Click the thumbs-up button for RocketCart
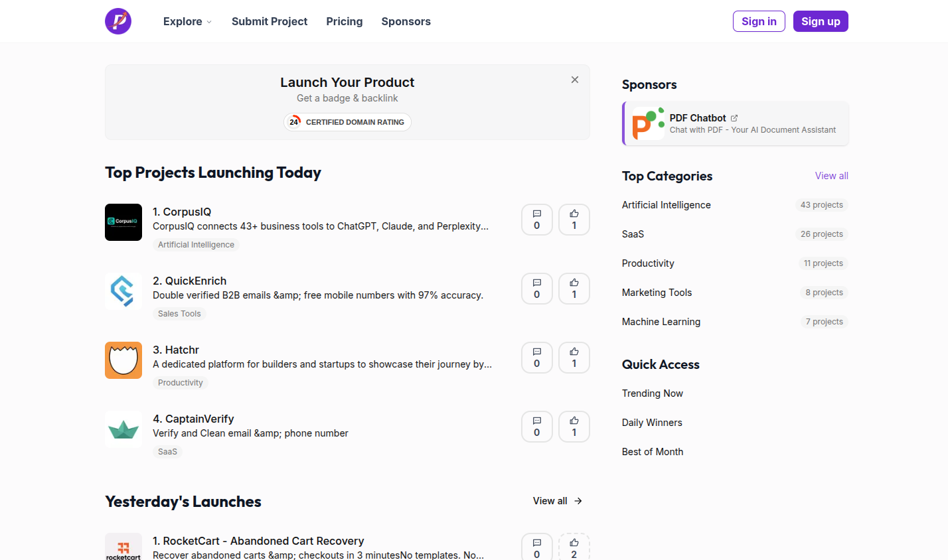This screenshot has width=948, height=560. coord(574,547)
